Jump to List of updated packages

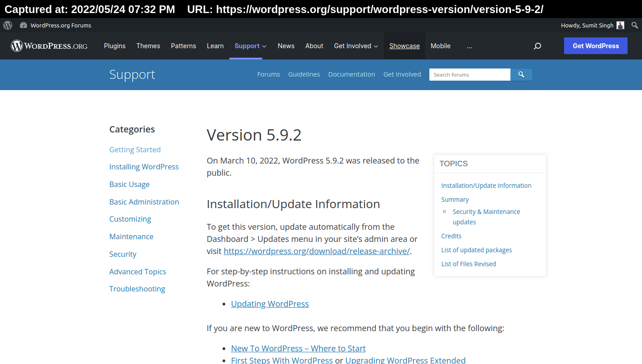(x=476, y=250)
